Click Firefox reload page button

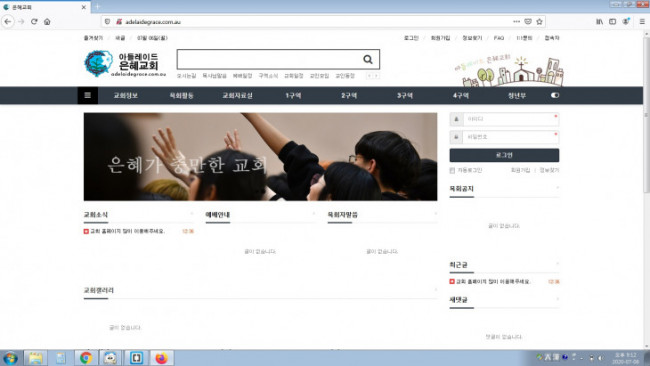[x=34, y=22]
